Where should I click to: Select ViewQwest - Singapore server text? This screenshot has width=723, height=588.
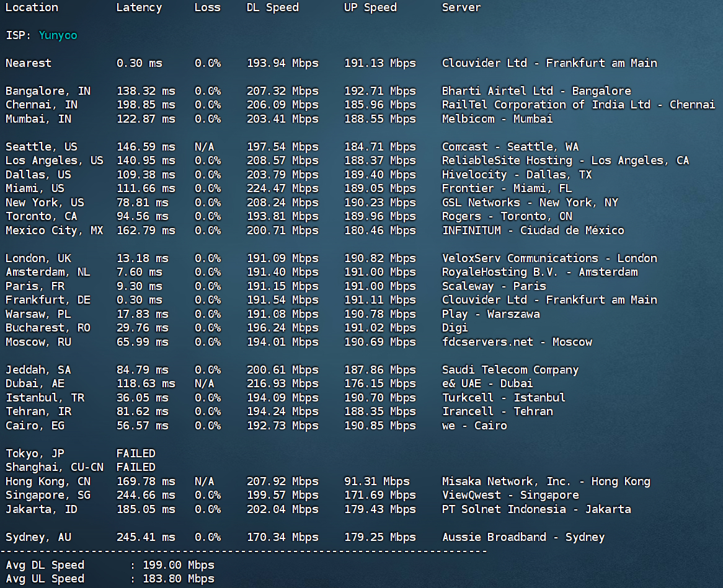[x=510, y=496]
